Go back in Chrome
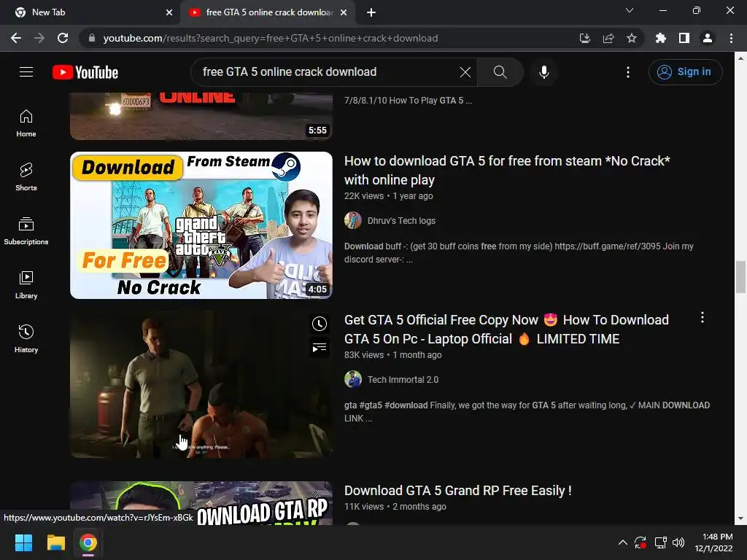This screenshot has width=747, height=560. click(x=16, y=38)
